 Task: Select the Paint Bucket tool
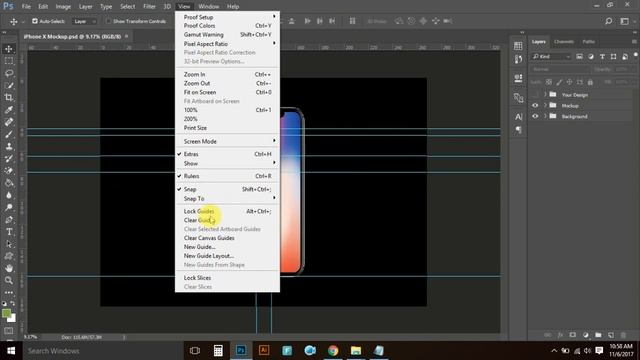[9, 183]
